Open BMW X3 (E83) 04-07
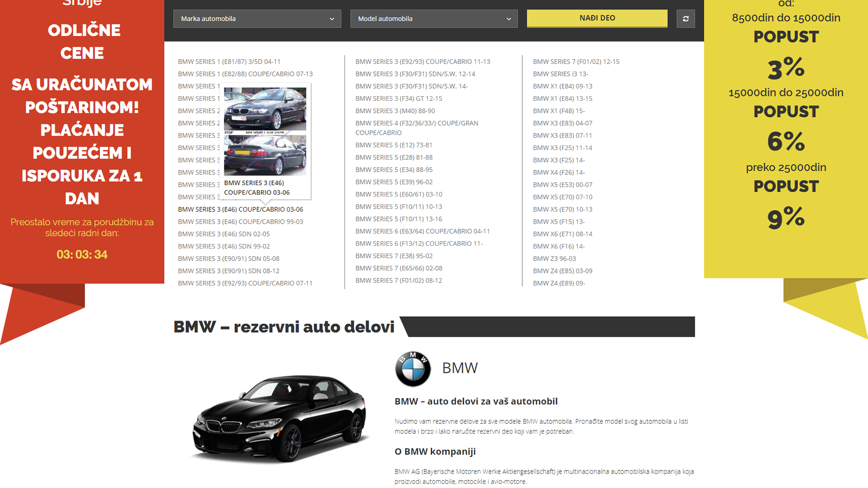 point(562,123)
